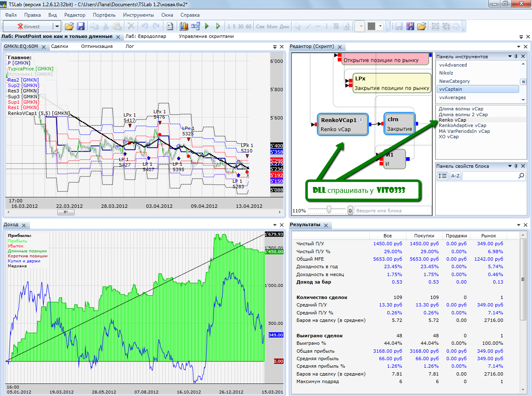Click the script properties page icon
Viewport: 532px width, 396px height.
click(170, 26)
